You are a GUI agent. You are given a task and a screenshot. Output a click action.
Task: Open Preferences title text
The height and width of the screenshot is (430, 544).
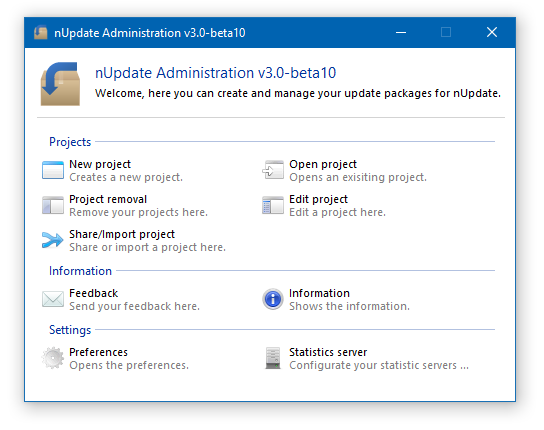click(x=99, y=352)
